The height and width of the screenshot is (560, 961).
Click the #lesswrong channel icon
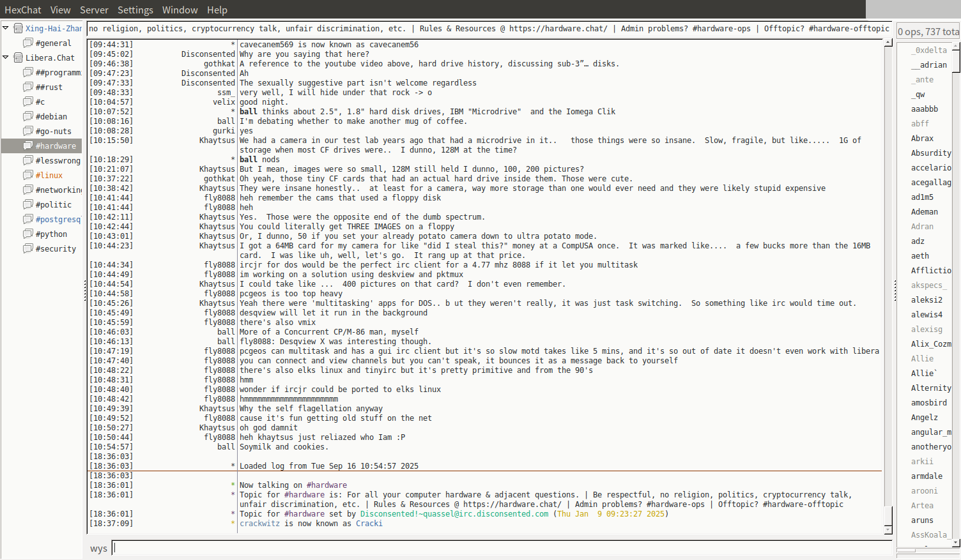pos(28,160)
